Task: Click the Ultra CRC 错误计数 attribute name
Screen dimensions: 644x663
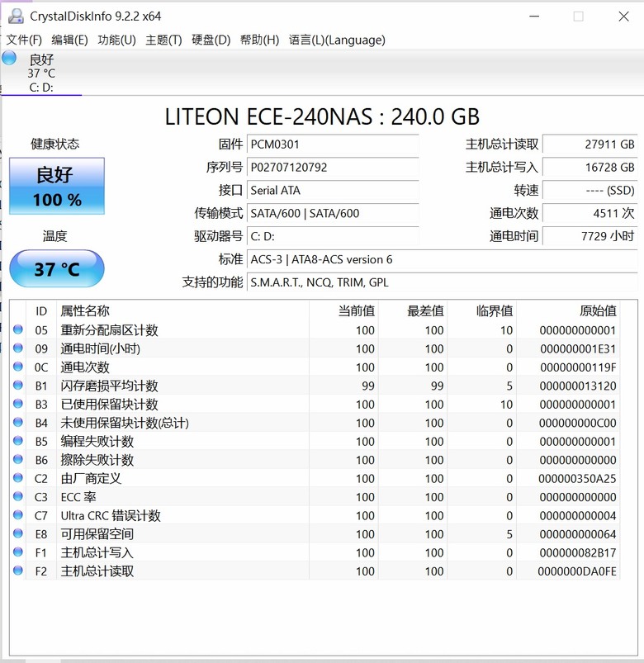Action: click(111, 515)
